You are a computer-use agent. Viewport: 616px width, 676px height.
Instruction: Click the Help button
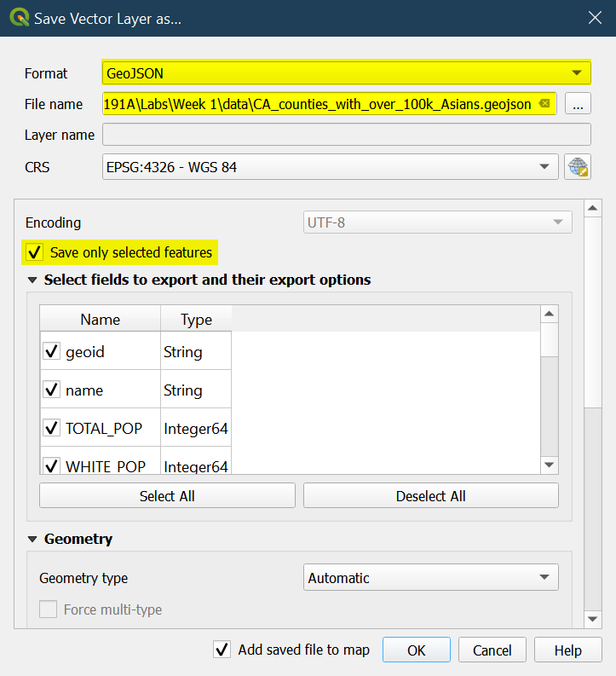(x=567, y=650)
